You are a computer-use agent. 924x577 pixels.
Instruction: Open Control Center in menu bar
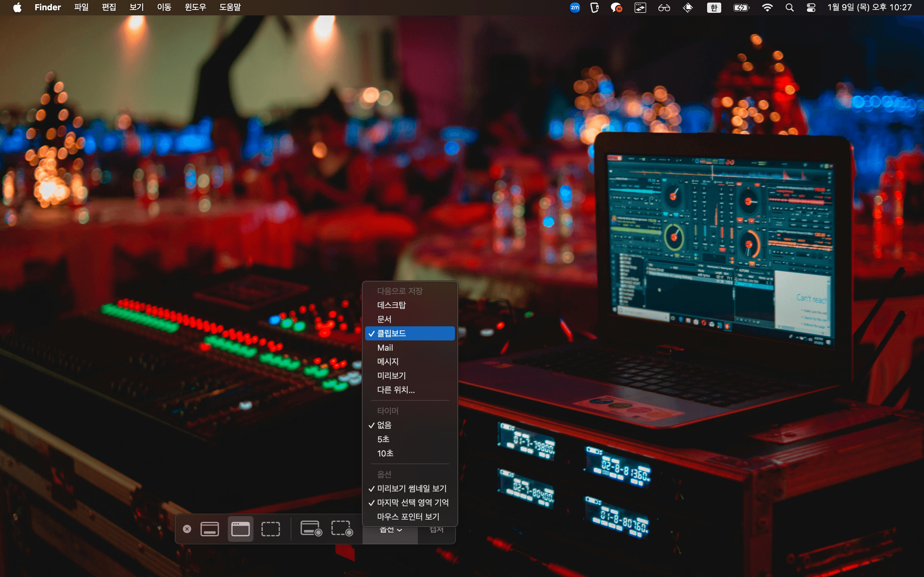(x=811, y=7)
